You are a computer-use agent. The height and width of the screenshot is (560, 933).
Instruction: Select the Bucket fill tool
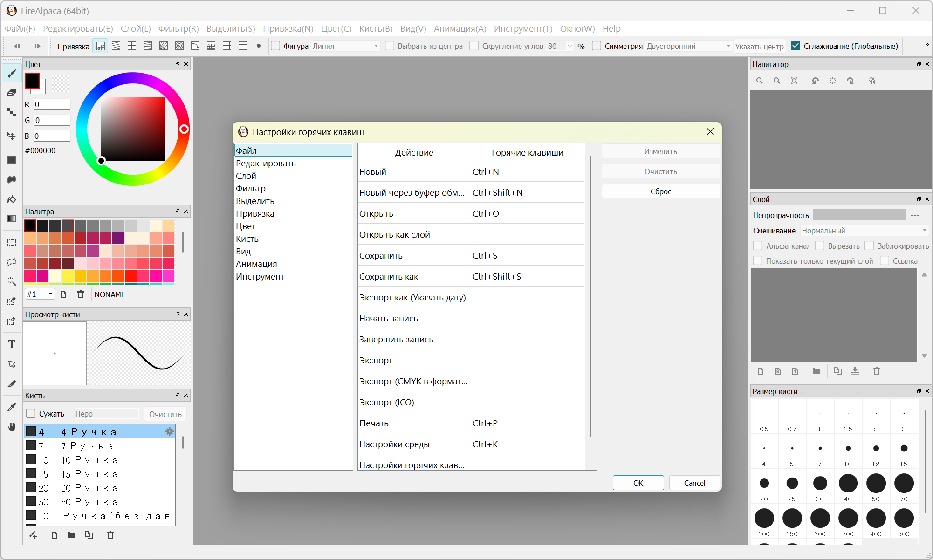click(12, 199)
